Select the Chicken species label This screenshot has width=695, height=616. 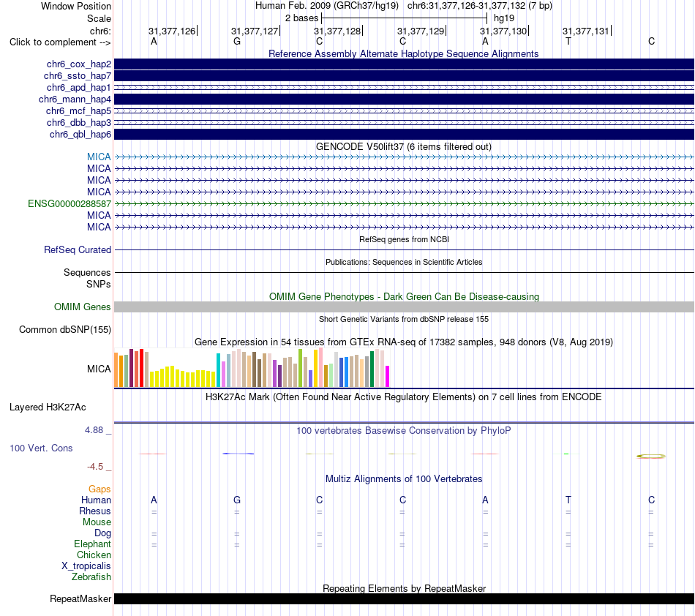point(94,555)
